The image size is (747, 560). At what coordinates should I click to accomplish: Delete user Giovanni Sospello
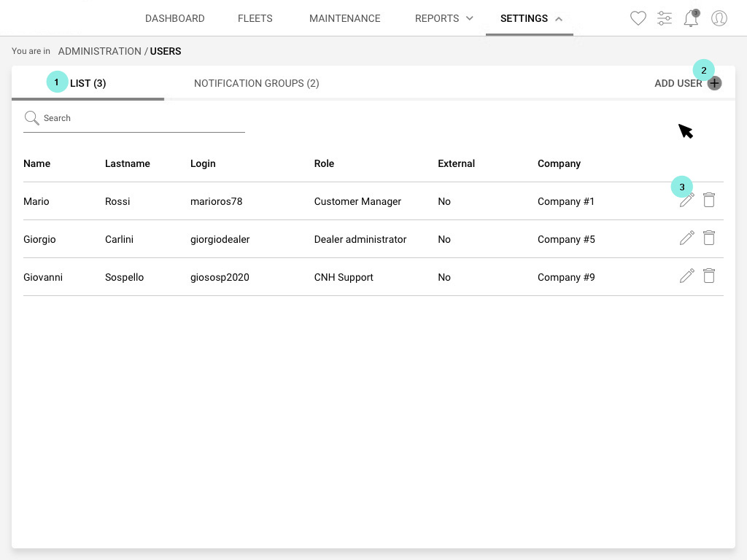709,276
